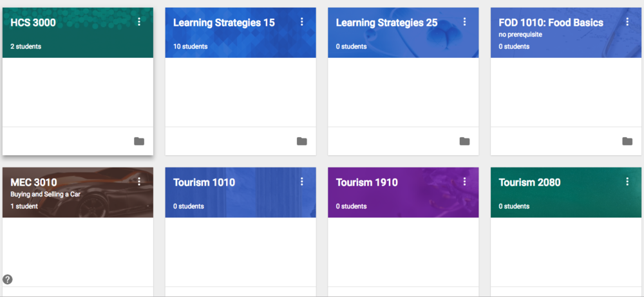Open Learning Strategies 25 Drive folder icon
This screenshot has width=644, height=297.
[464, 141]
